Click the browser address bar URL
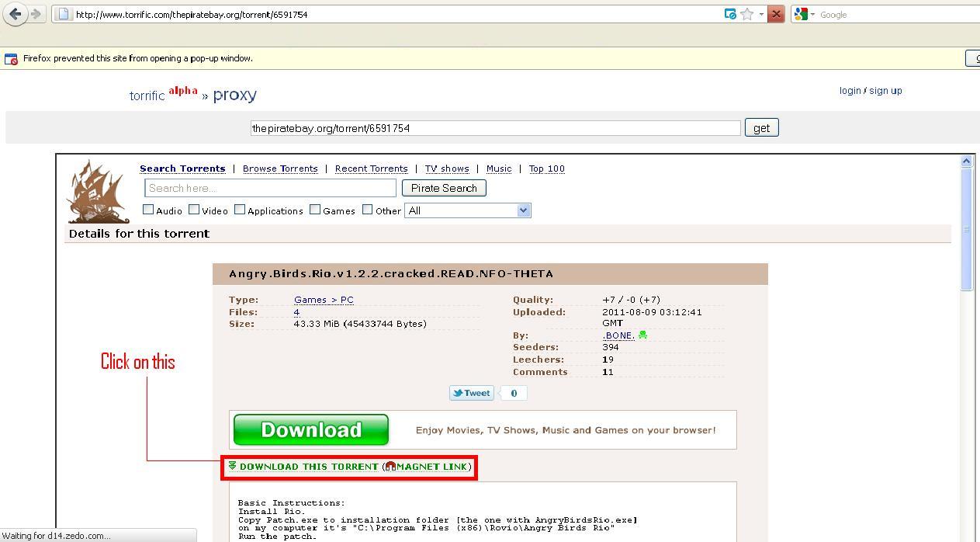This screenshot has height=542, width=980. pos(192,14)
